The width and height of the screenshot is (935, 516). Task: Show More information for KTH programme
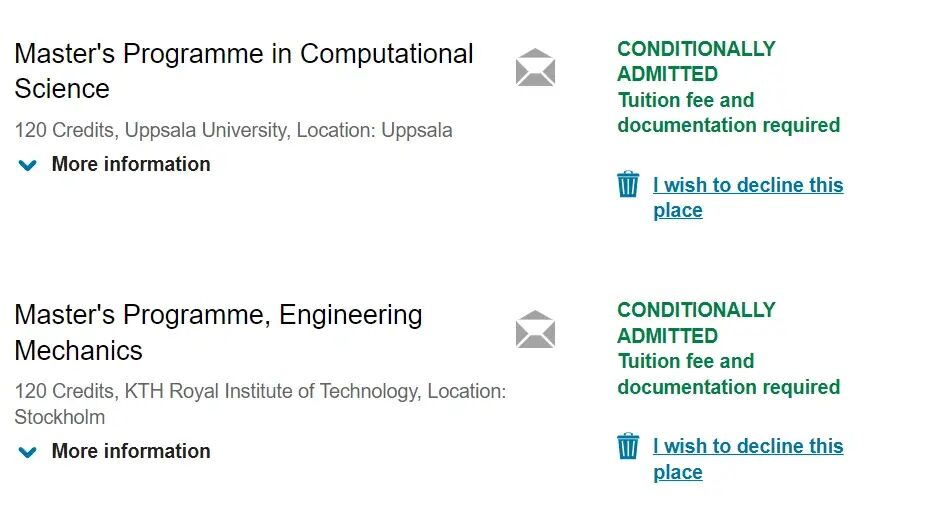point(131,451)
